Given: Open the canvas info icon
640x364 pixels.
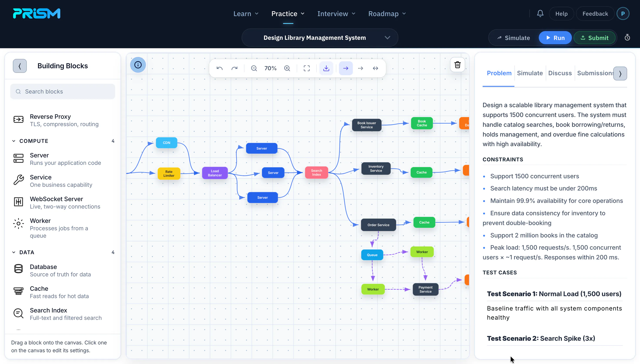Looking at the screenshot, I should pyautogui.click(x=138, y=65).
